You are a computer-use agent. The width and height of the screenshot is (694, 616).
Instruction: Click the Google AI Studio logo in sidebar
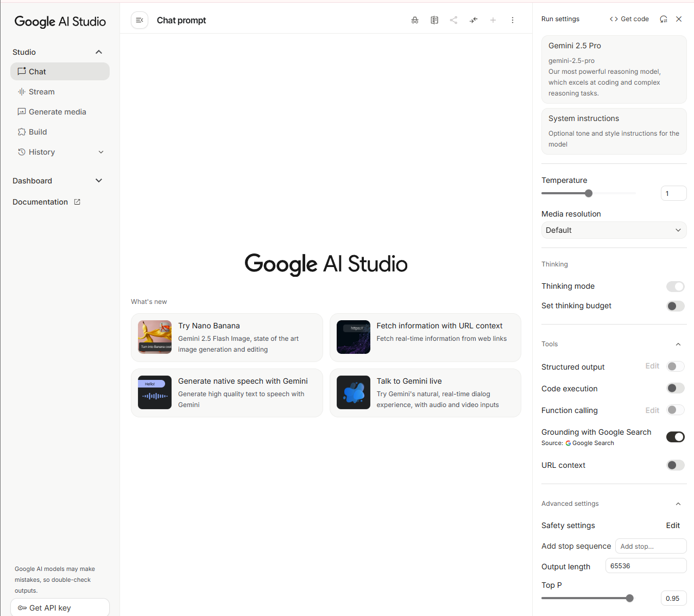[60, 22]
